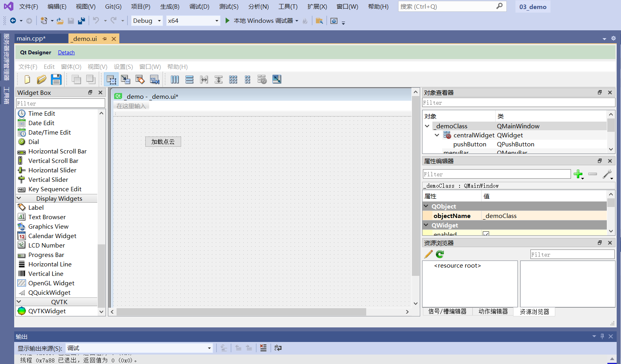Collapse the _demoClass tree node

(x=427, y=126)
